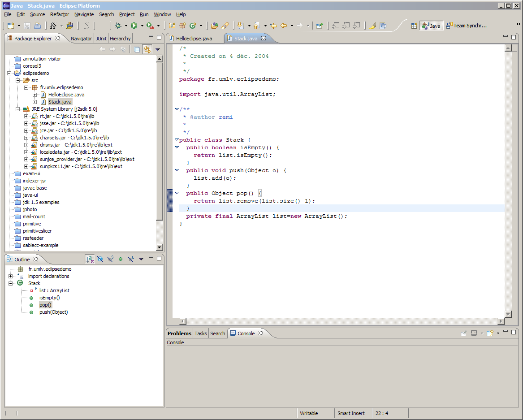This screenshot has width=523, height=420.
Task: Click the New Java Class icon
Action: point(193,26)
